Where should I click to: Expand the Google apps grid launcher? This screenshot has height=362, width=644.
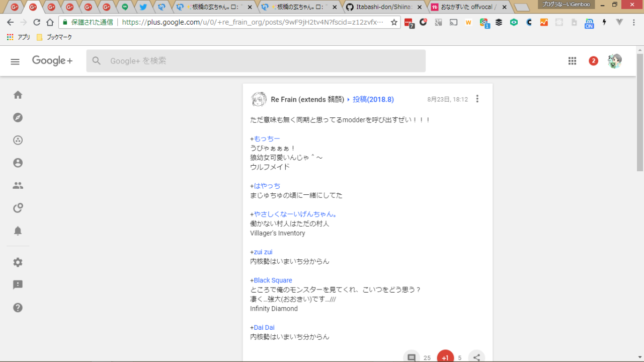click(x=572, y=61)
